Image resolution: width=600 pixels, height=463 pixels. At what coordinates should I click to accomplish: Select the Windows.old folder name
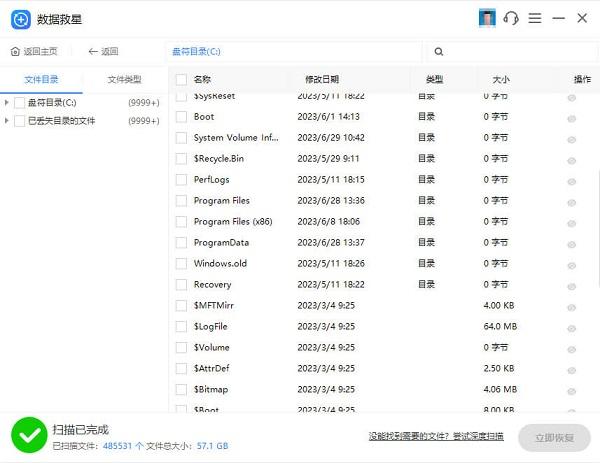tap(220, 263)
